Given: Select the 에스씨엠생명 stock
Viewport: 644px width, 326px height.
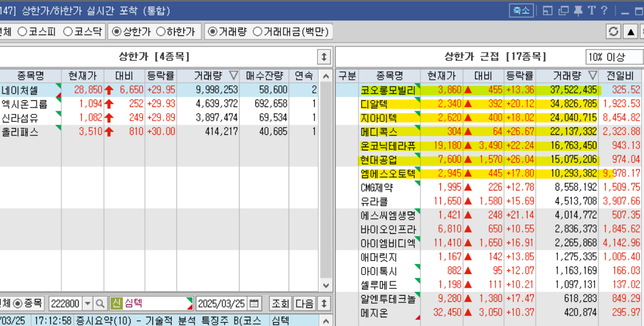Looking at the screenshot, I should [388, 216].
